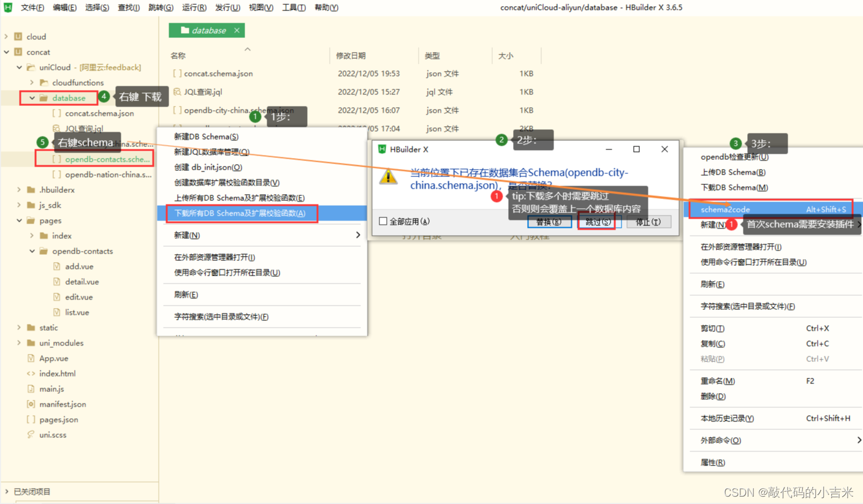This screenshot has height=504, width=863.
Task: Sort file list by 名称 column
Action: tap(178, 56)
